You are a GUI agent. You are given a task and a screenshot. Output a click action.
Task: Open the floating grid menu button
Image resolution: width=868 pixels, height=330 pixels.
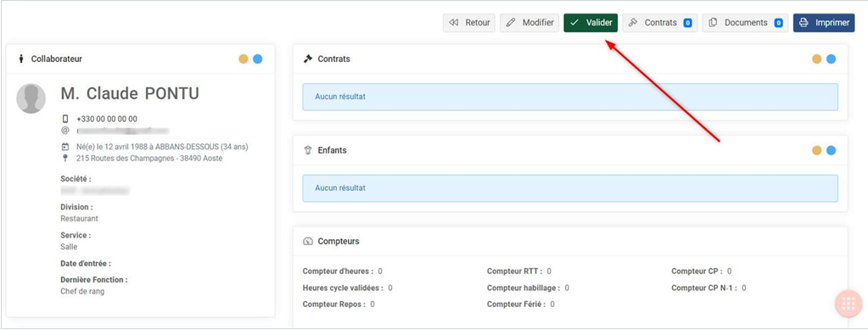(848, 303)
